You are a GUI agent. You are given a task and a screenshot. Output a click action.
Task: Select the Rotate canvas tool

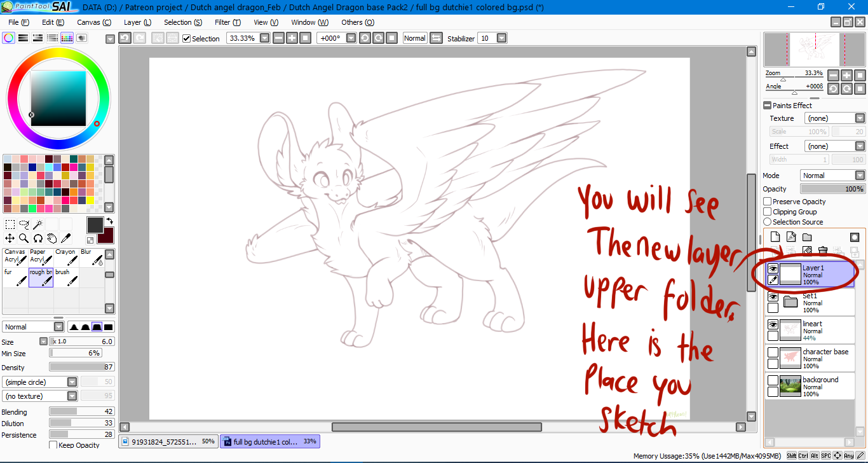pyautogui.click(x=38, y=238)
